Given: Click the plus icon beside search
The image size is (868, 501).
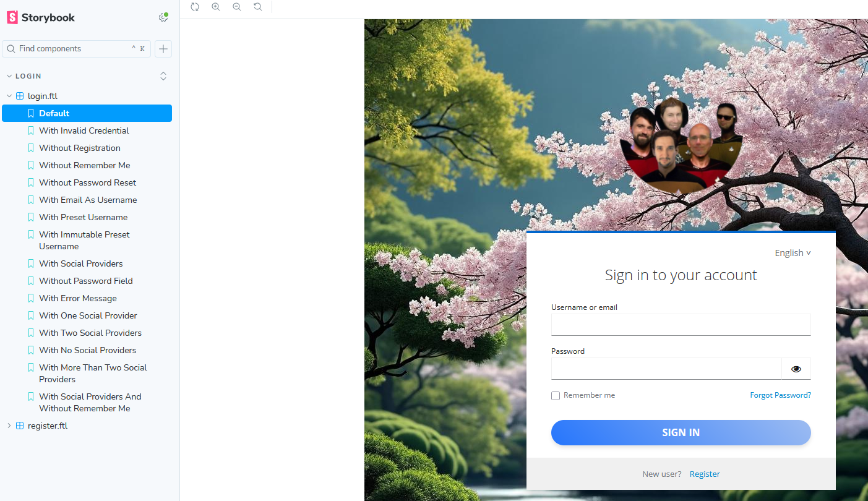Looking at the screenshot, I should click(163, 49).
